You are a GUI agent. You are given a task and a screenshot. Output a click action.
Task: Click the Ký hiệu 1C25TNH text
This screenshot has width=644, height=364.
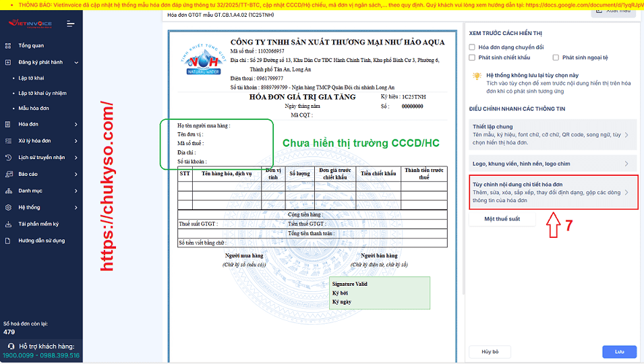coord(403,97)
